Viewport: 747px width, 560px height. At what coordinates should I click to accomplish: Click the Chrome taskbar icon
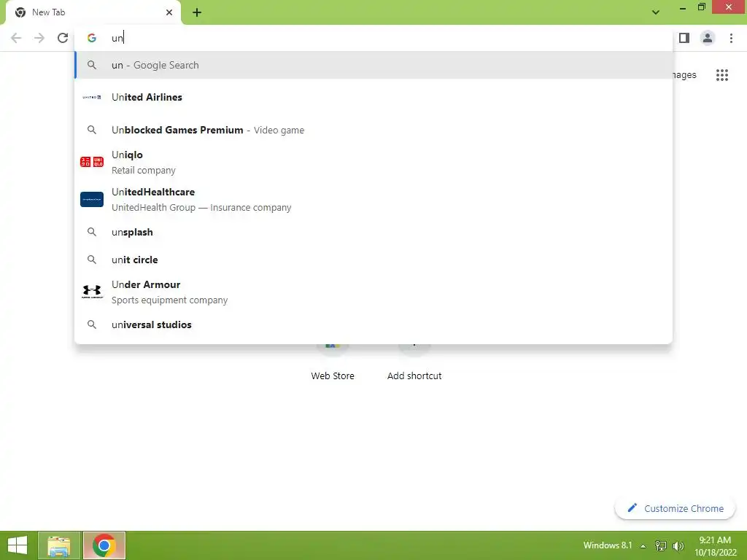104,545
